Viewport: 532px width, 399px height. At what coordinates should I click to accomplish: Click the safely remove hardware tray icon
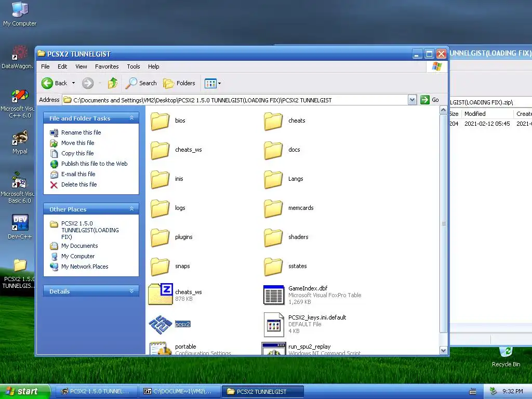(x=493, y=392)
